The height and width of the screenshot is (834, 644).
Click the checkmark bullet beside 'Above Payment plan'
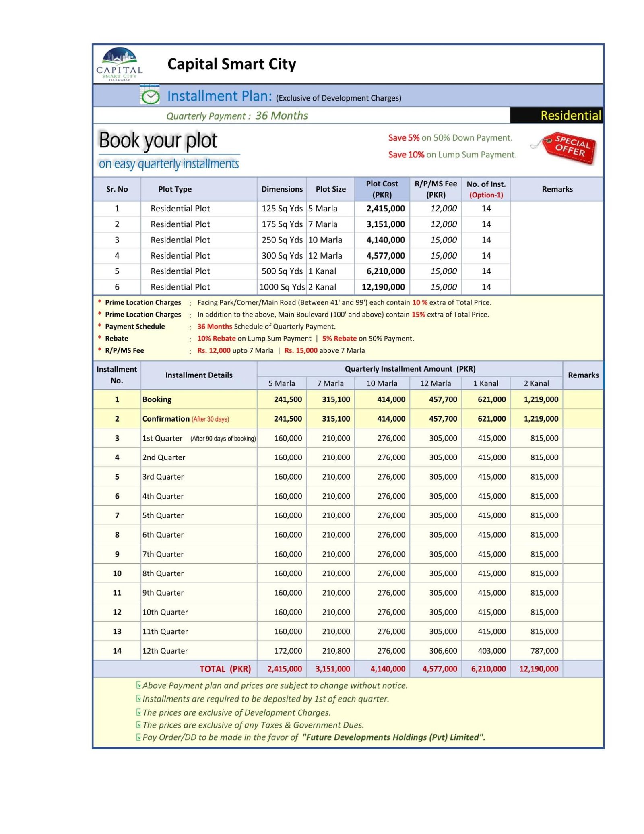pos(138,685)
